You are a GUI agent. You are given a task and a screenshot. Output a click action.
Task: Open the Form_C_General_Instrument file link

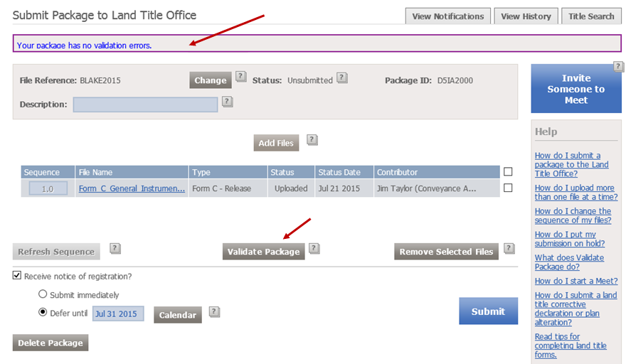point(132,188)
